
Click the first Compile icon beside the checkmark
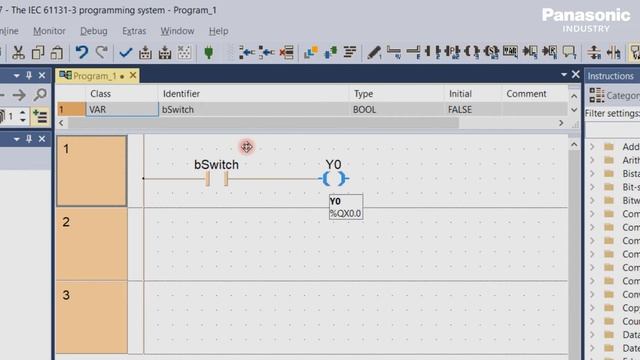click(145, 53)
